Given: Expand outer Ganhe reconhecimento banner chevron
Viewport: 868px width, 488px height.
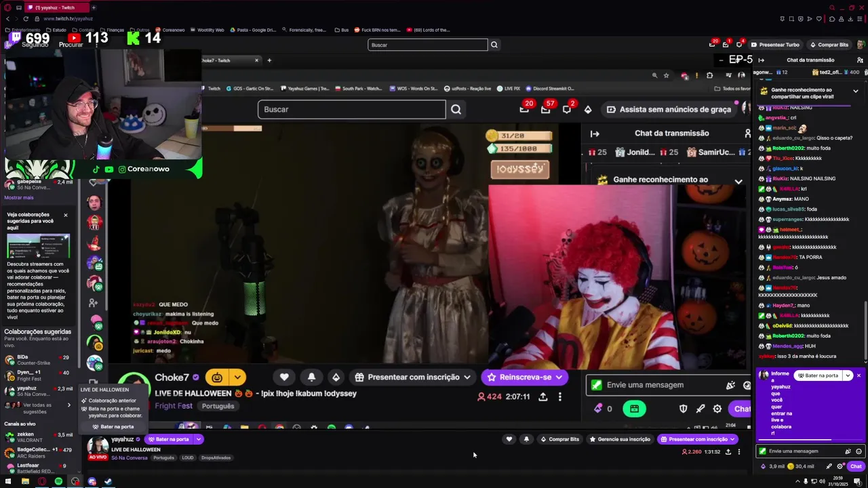Looking at the screenshot, I should click(x=855, y=91).
